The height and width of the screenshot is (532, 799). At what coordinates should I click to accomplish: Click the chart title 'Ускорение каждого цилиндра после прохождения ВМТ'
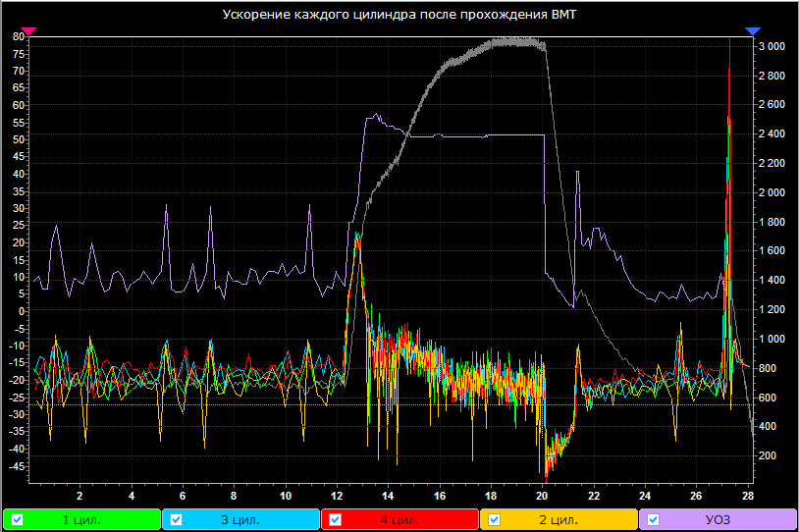[x=399, y=15]
